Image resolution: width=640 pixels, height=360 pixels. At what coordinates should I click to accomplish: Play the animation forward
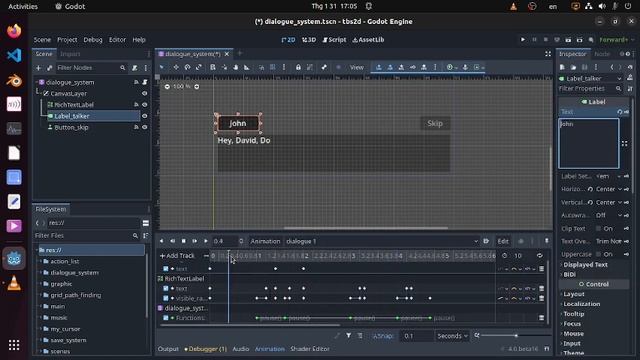pos(206,241)
